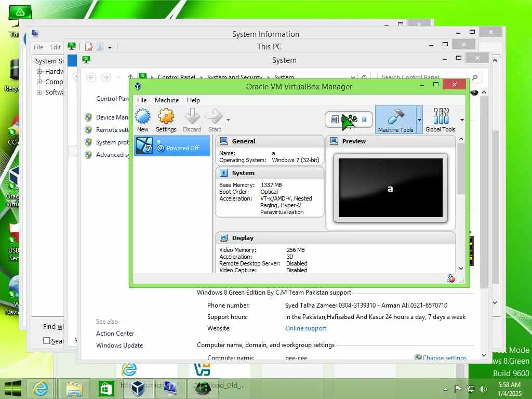Click the VirtualBox taskbar icon
The width and height of the screenshot is (532, 399).
pos(138,389)
